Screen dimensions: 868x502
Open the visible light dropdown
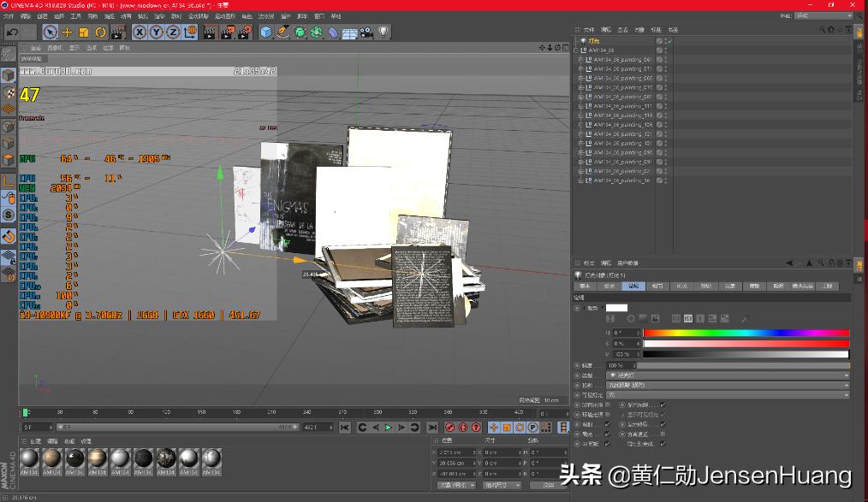coord(728,395)
